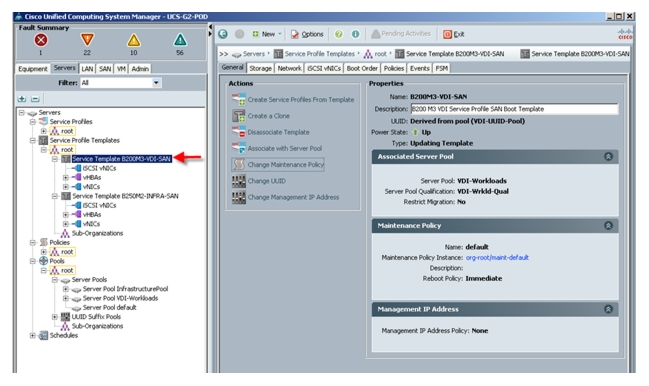Switch to the LAN tab
The width and height of the screenshot is (649, 386).
pyautogui.click(x=87, y=69)
